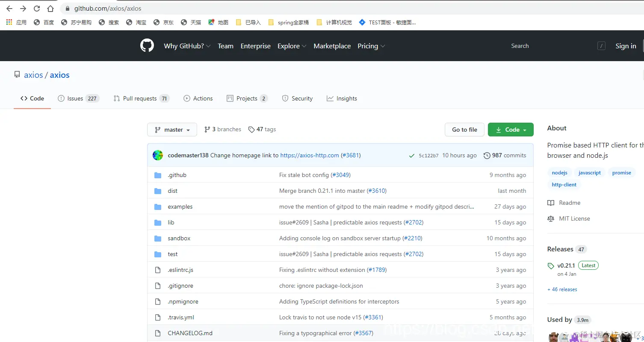644x342 pixels.
Task: Click the release tag icon beside v0.21.1
Action: 551,266
